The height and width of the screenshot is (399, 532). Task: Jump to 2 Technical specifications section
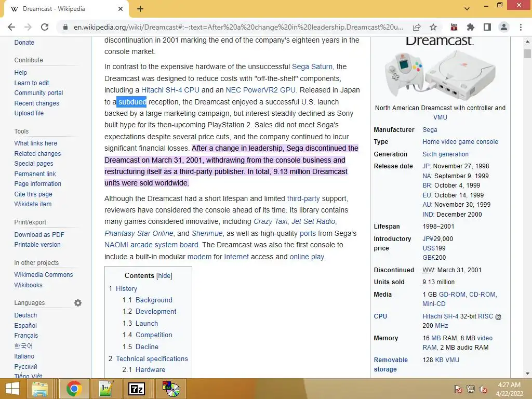152,358
